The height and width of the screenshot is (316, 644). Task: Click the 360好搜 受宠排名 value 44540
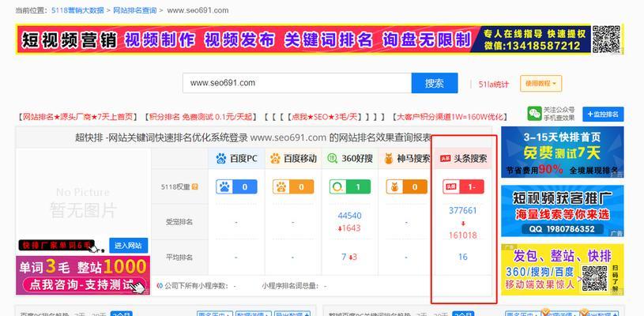pyautogui.click(x=349, y=216)
